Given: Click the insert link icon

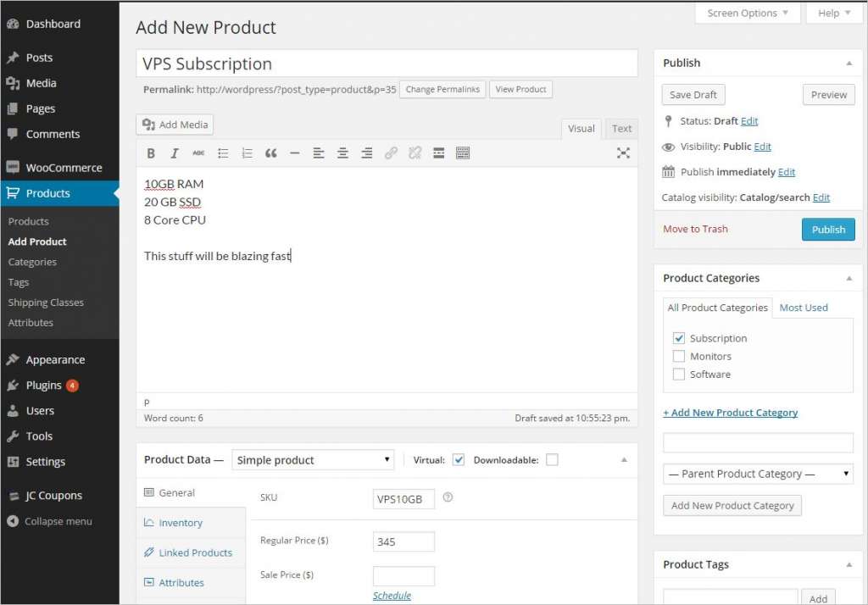Looking at the screenshot, I should coord(391,153).
